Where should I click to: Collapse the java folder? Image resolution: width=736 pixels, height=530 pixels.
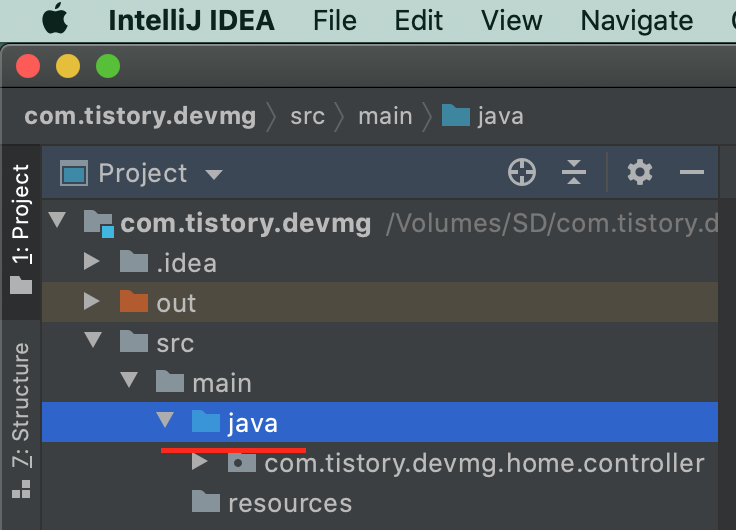click(x=165, y=420)
